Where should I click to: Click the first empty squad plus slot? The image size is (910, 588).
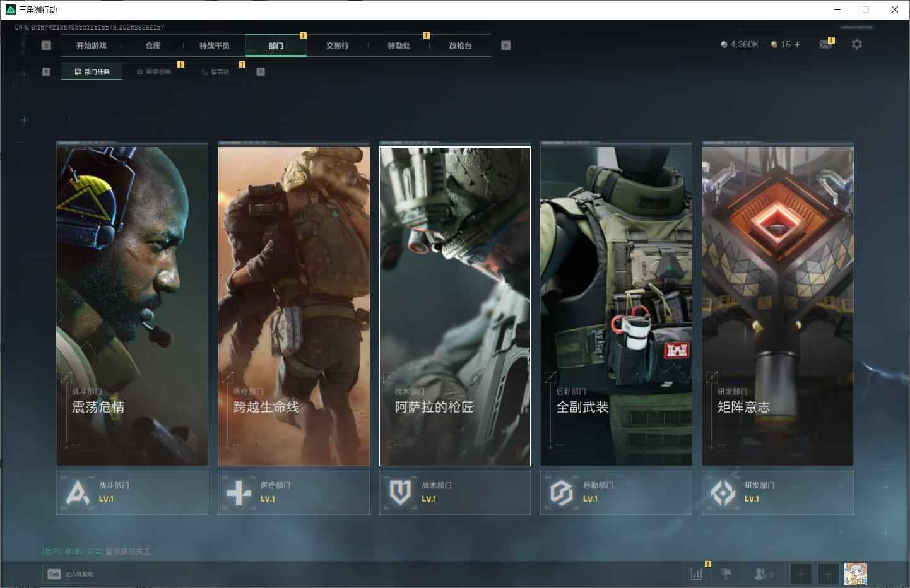[801, 574]
